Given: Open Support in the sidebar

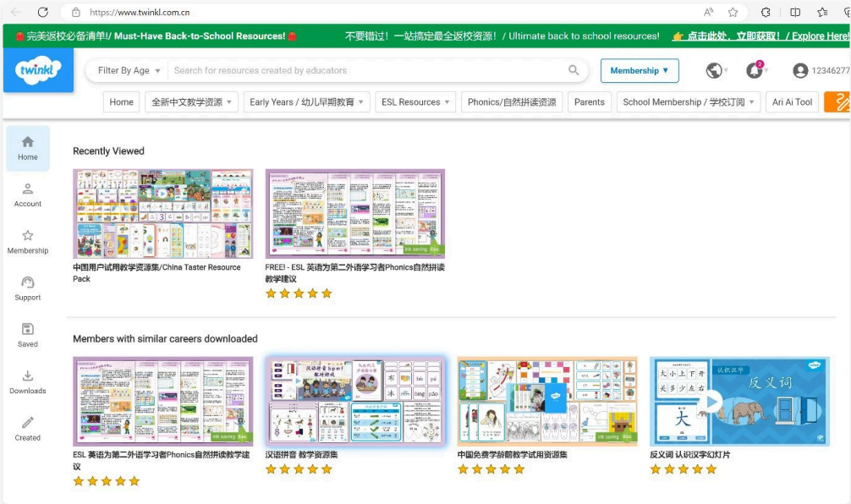Looking at the screenshot, I should pyautogui.click(x=28, y=288).
